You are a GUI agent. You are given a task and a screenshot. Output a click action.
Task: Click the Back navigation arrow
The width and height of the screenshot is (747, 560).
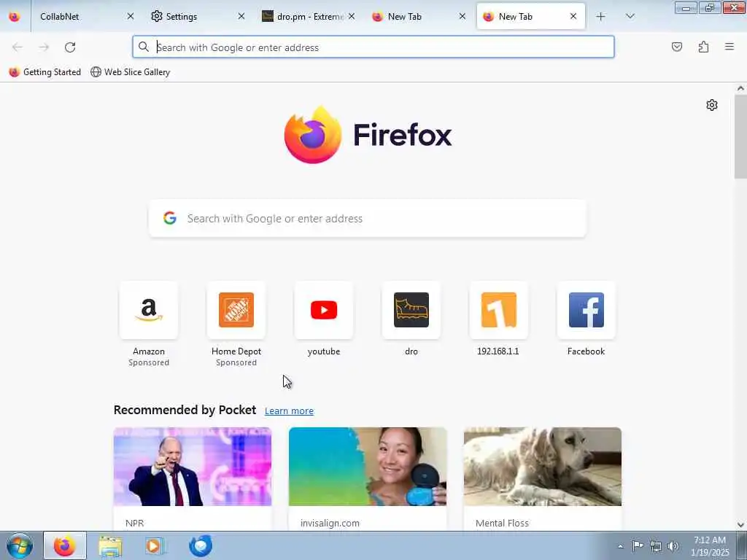tap(18, 47)
